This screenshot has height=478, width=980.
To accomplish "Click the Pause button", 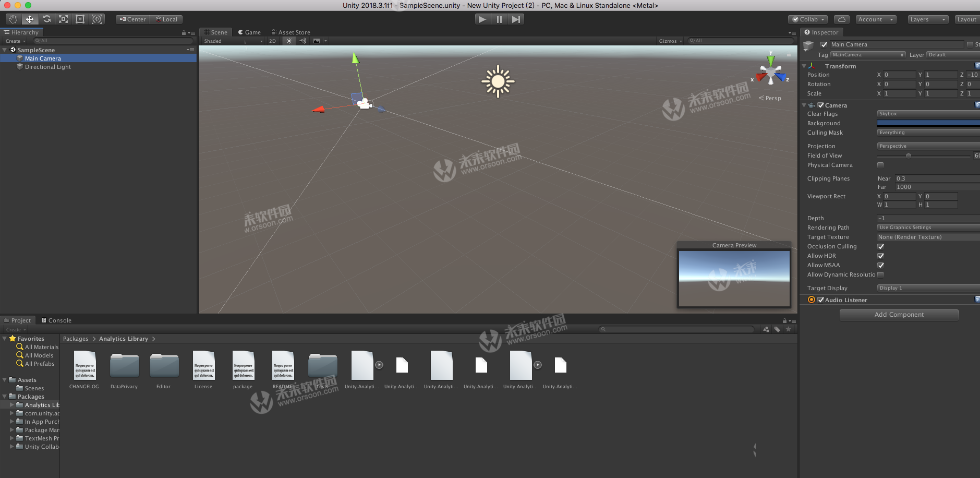I will 499,19.
